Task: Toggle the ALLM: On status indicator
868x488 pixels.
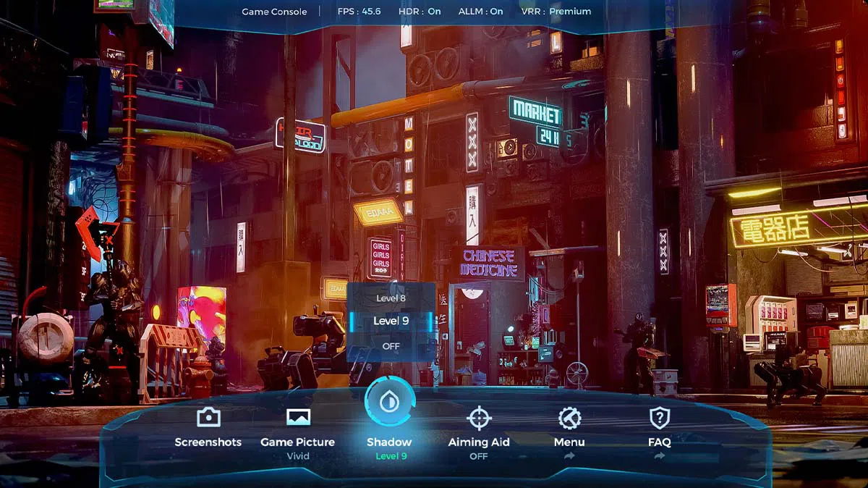Action: pos(480,12)
